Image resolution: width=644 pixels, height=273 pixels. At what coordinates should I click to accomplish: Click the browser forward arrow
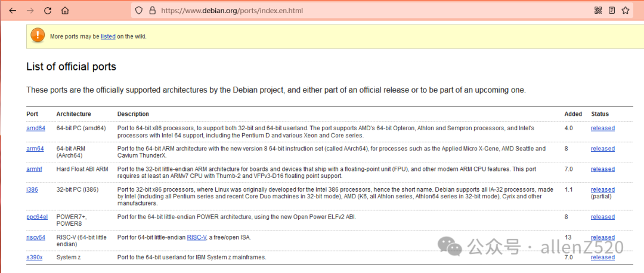click(30, 11)
